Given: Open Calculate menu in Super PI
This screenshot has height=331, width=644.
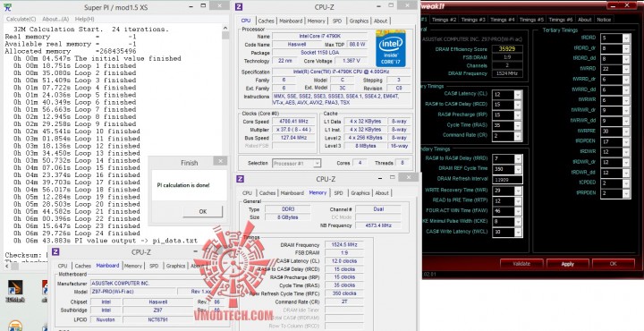Looking at the screenshot, I should tap(21, 20).
